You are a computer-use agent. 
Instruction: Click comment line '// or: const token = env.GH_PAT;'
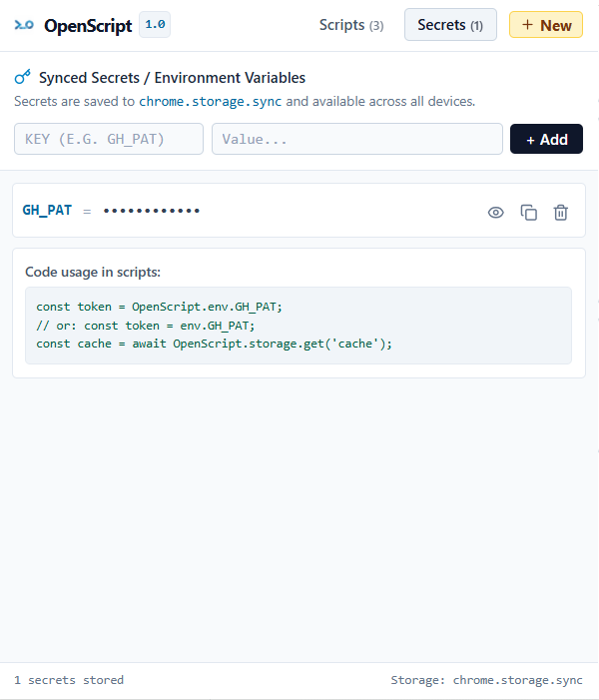click(x=146, y=326)
